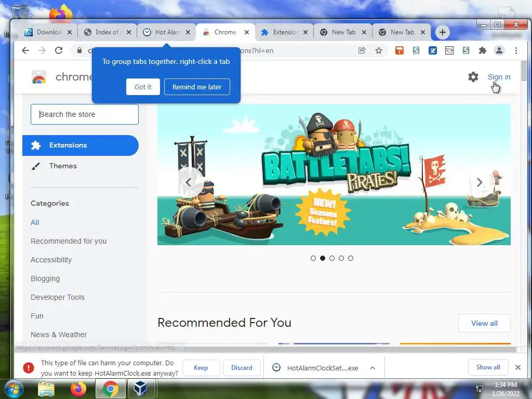
Task: Select the first carousel dot
Action: pos(313,258)
